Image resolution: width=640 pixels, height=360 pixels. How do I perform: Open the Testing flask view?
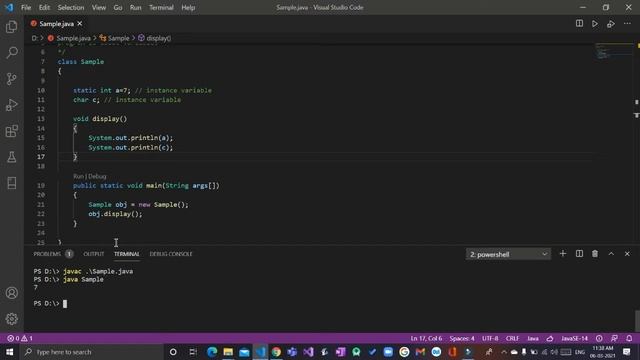click(12, 157)
